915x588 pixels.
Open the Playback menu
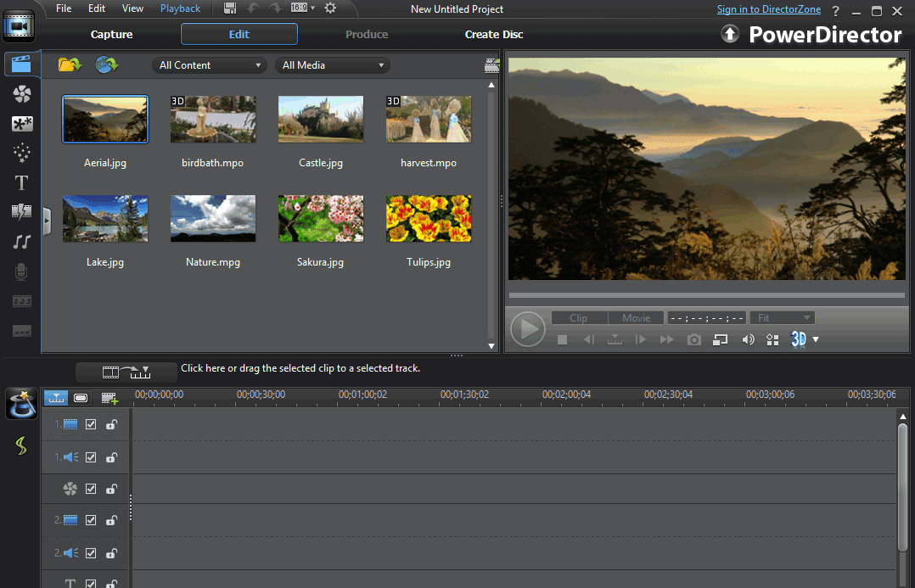pos(180,8)
